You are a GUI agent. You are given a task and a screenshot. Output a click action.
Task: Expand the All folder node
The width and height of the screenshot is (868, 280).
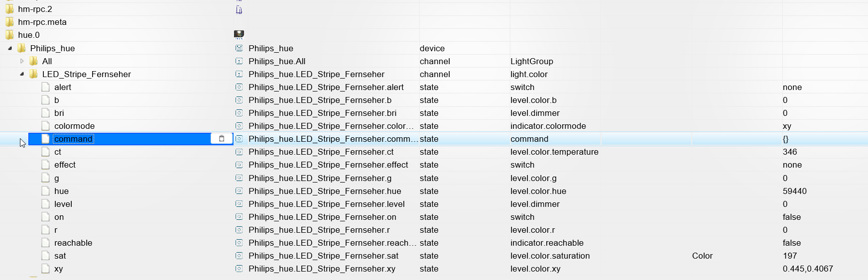pos(22,61)
